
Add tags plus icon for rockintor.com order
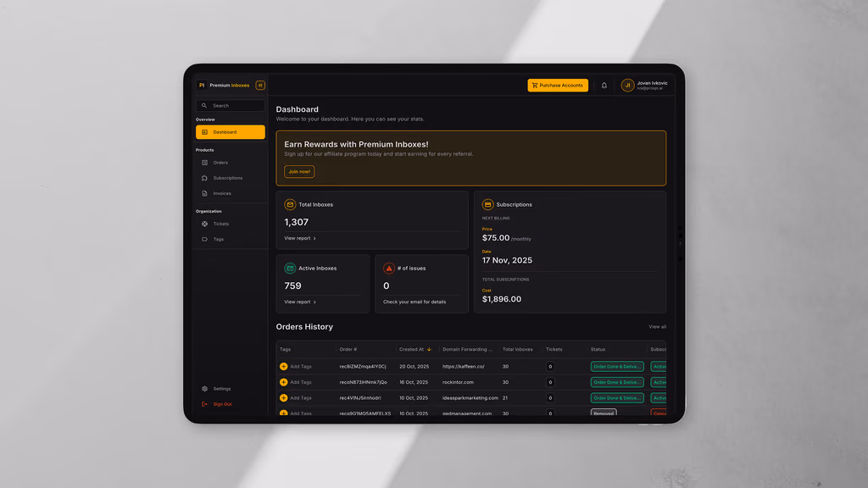[283, 382]
